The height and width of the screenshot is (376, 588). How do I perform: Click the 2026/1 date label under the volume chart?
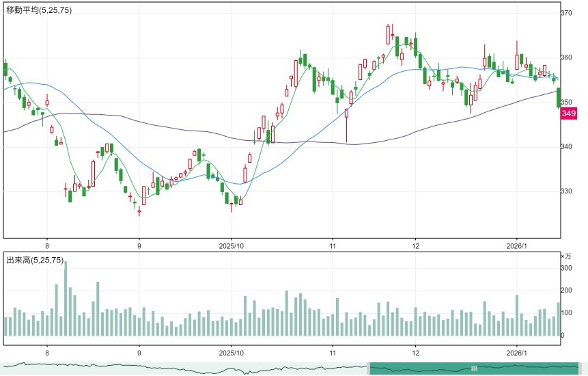[x=517, y=353]
